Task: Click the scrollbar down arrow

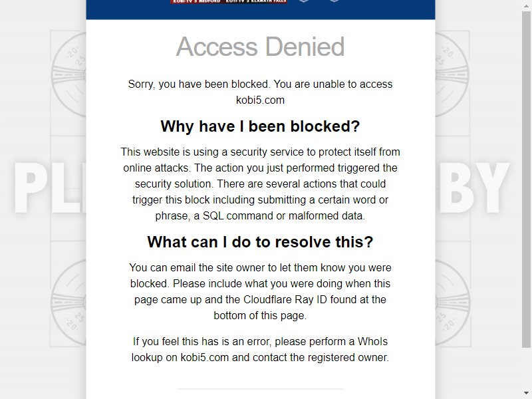Action: [526, 394]
